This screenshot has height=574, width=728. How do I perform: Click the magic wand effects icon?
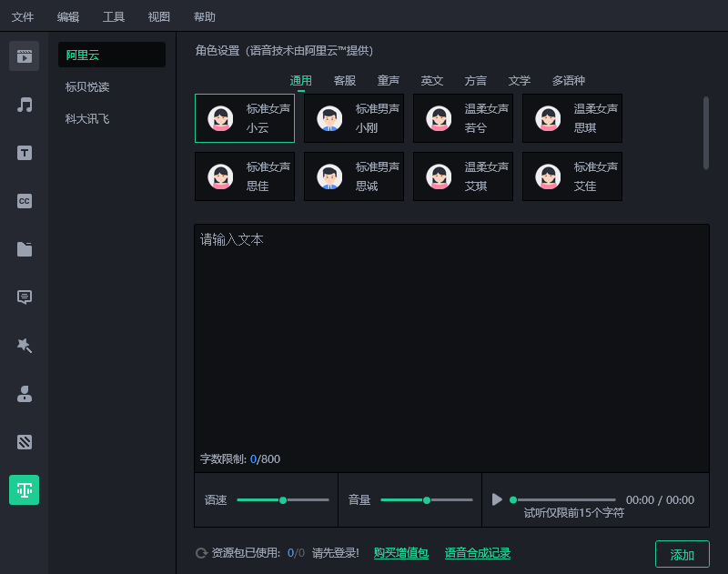(25, 346)
